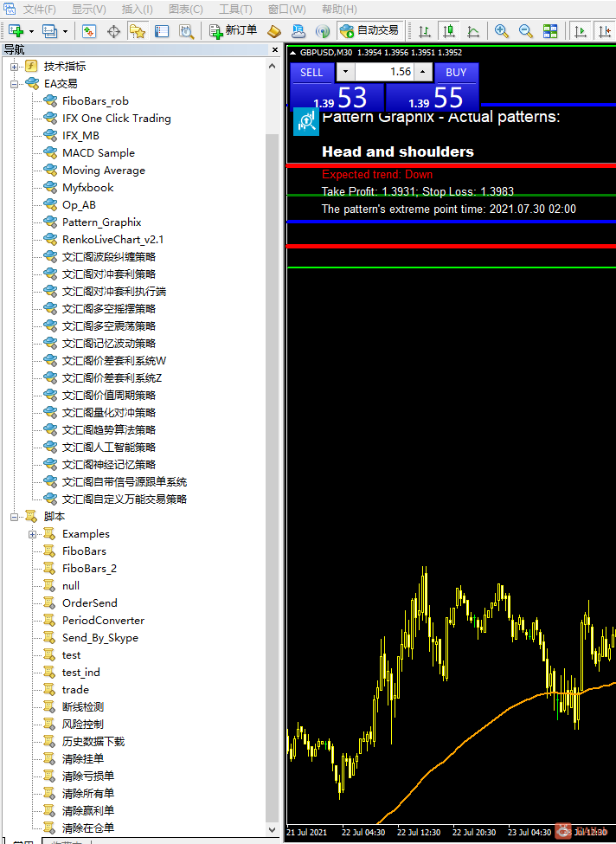Expand the Examples folder node
This screenshot has width=616, height=844.
tap(32, 534)
